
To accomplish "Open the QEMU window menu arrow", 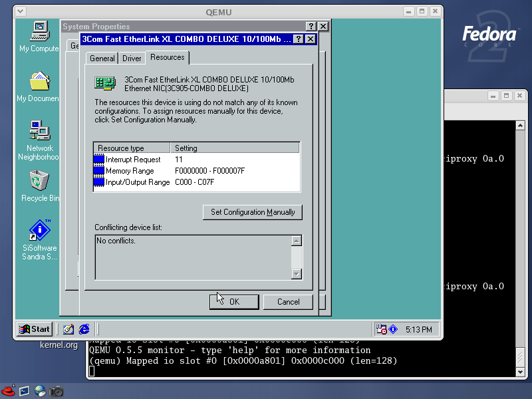I will point(21,11).
